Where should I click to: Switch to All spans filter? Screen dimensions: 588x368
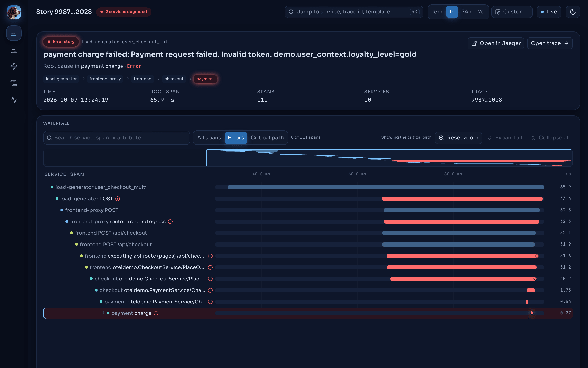click(209, 138)
